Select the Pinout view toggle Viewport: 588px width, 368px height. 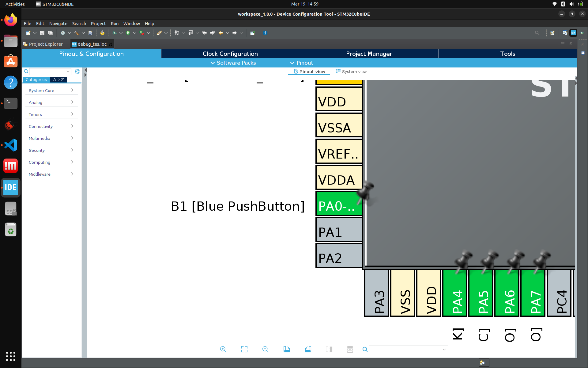pyautogui.click(x=309, y=71)
